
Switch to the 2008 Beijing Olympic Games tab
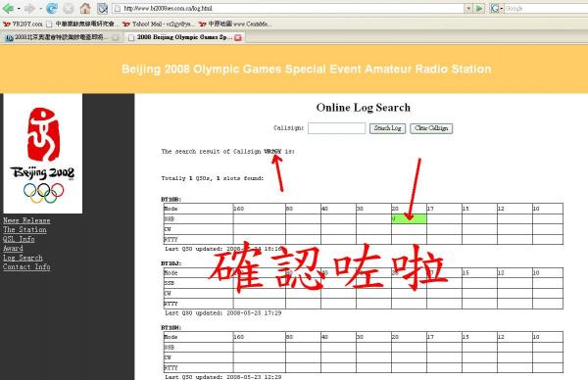coord(181,37)
